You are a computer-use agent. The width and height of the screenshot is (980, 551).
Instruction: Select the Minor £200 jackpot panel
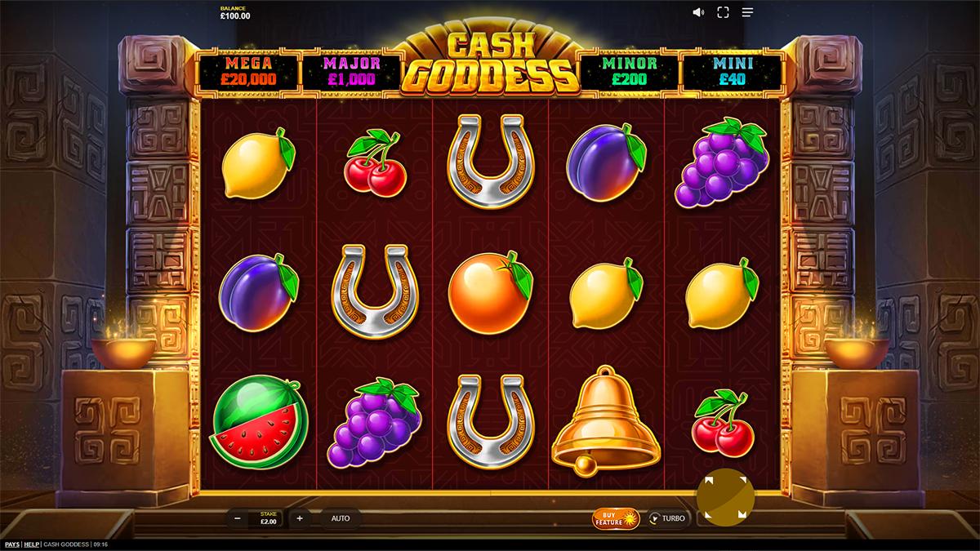click(629, 71)
